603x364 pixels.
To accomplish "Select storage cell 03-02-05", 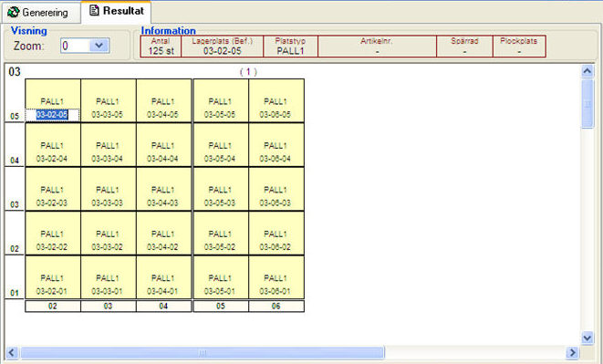I will pos(53,101).
